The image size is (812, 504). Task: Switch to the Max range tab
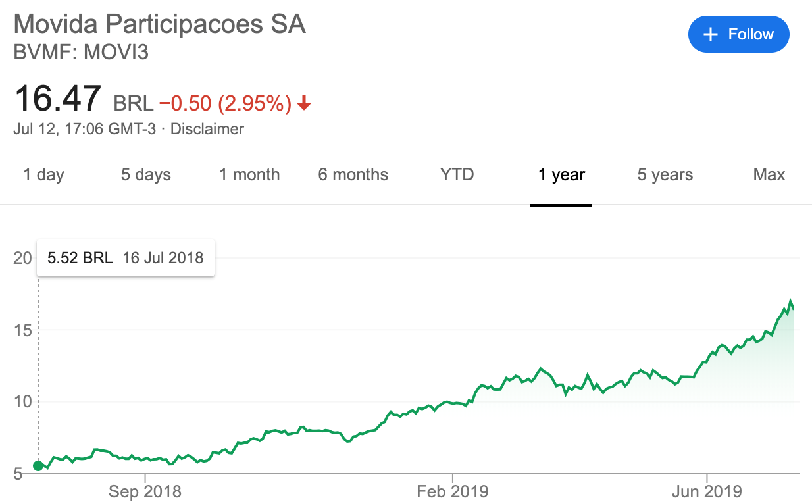[x=769, y=174]
